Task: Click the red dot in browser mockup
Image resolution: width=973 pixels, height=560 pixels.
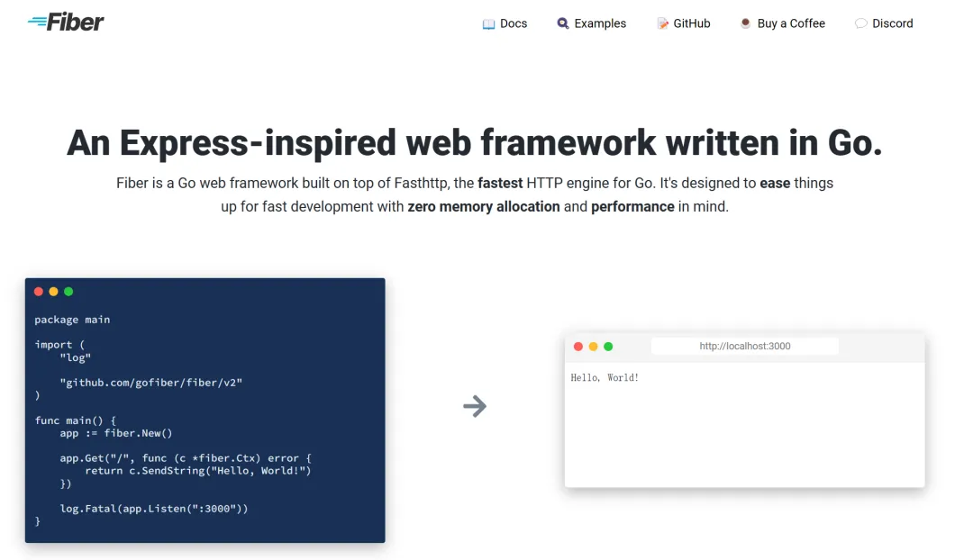Action: 578,347
